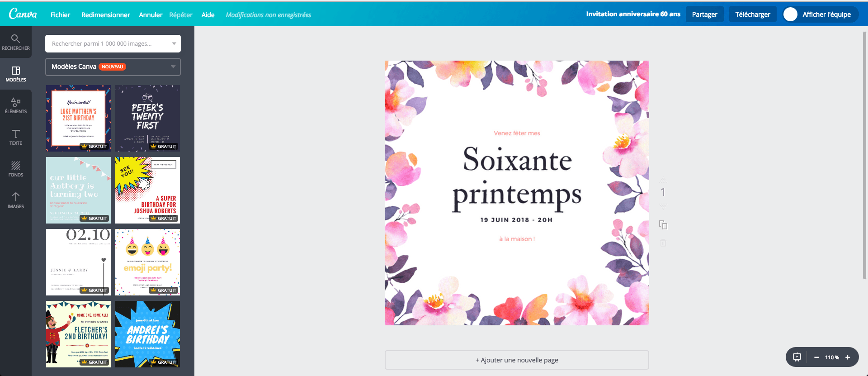Open Modèles Canva dropdown

113,67
